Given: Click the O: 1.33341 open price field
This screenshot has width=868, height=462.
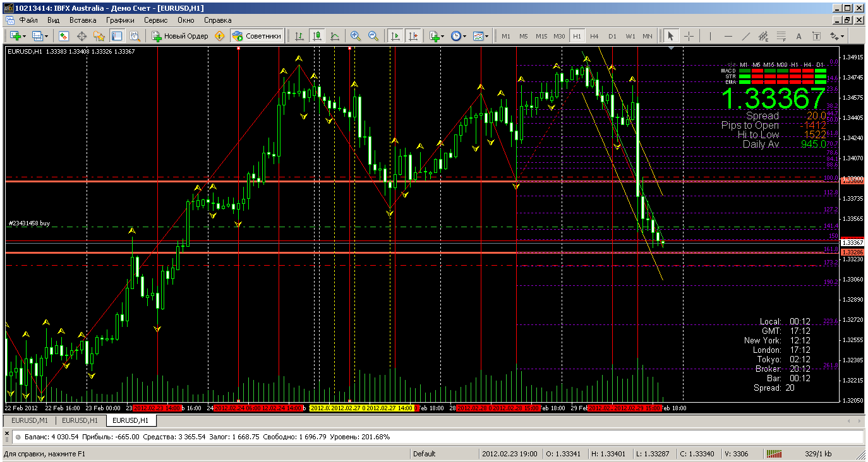Looking at the screenshot, I should [564, 454].
